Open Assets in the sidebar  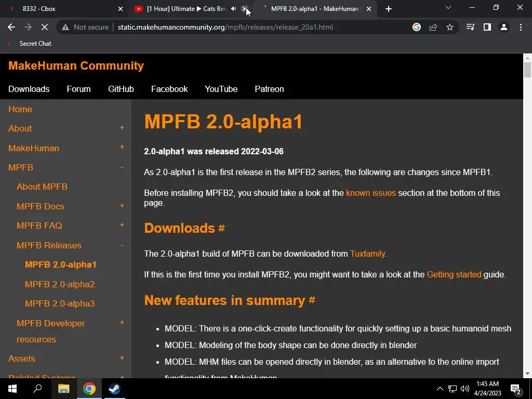tap(22, 358)
